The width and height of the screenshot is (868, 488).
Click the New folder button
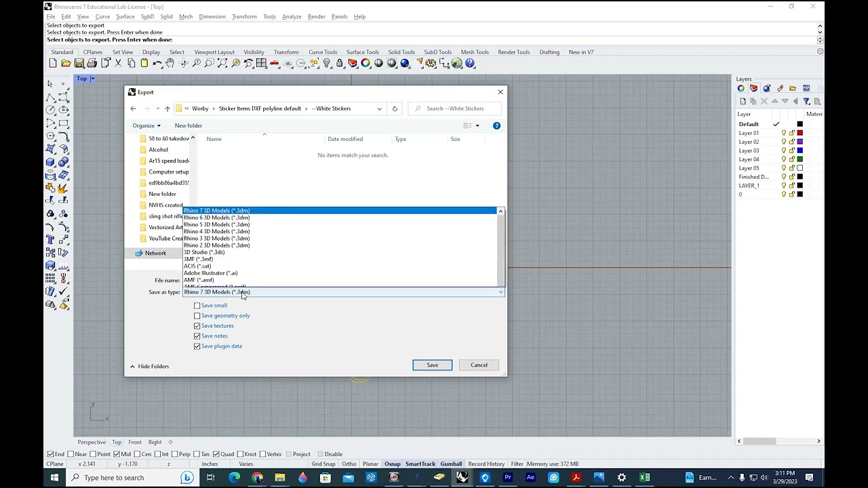click(x=189, y=125)
